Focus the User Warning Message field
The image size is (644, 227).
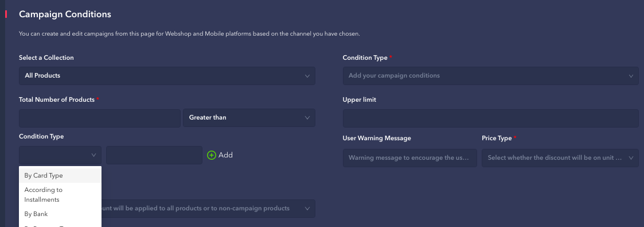[x=410, y=158]
